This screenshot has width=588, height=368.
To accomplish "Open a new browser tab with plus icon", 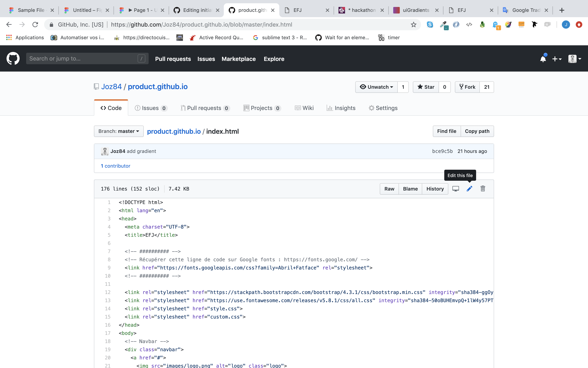I will (x=562, y=10).
